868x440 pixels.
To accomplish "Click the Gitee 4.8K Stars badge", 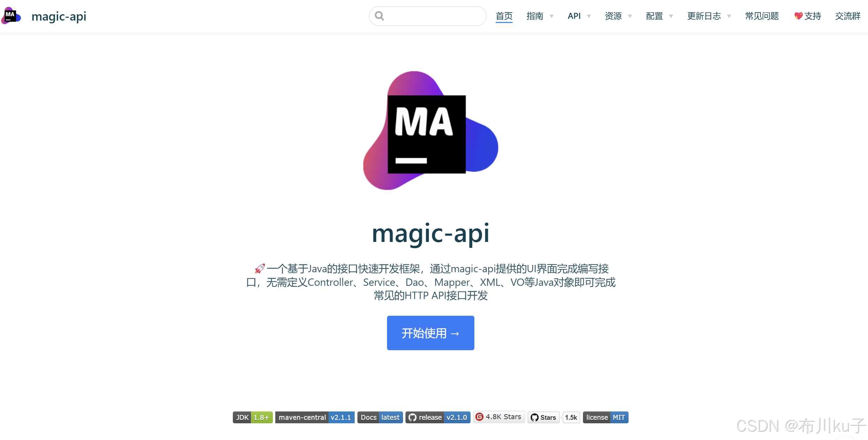I will point(499,417).
